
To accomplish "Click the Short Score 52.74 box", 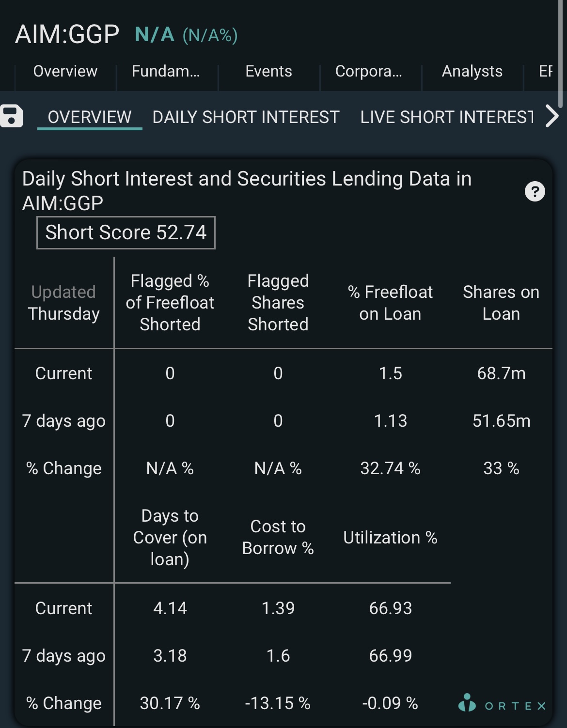I will 126,232.
